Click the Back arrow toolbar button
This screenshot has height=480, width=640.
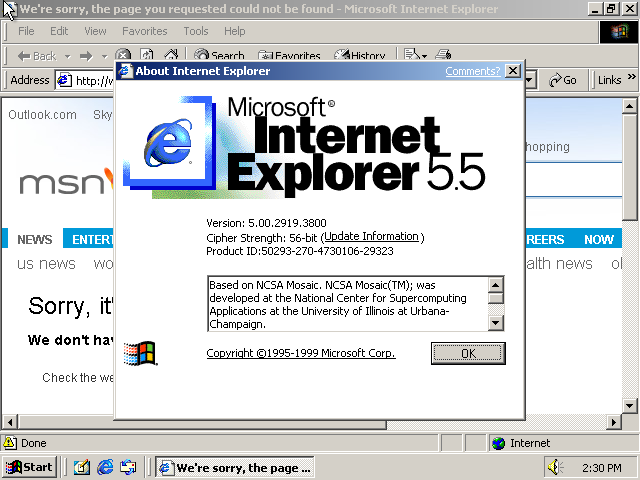pyautogui.click(x=37, y=56)
